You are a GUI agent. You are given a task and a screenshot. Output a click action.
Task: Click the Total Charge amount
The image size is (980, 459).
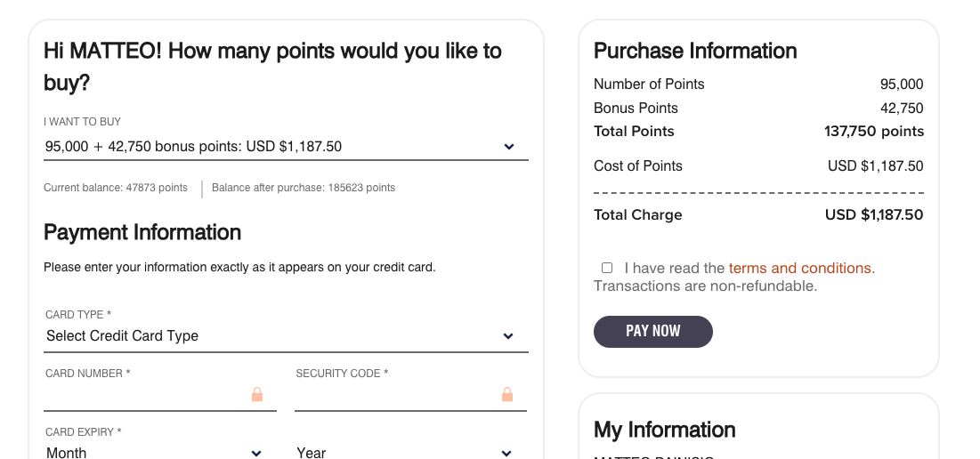874,215
